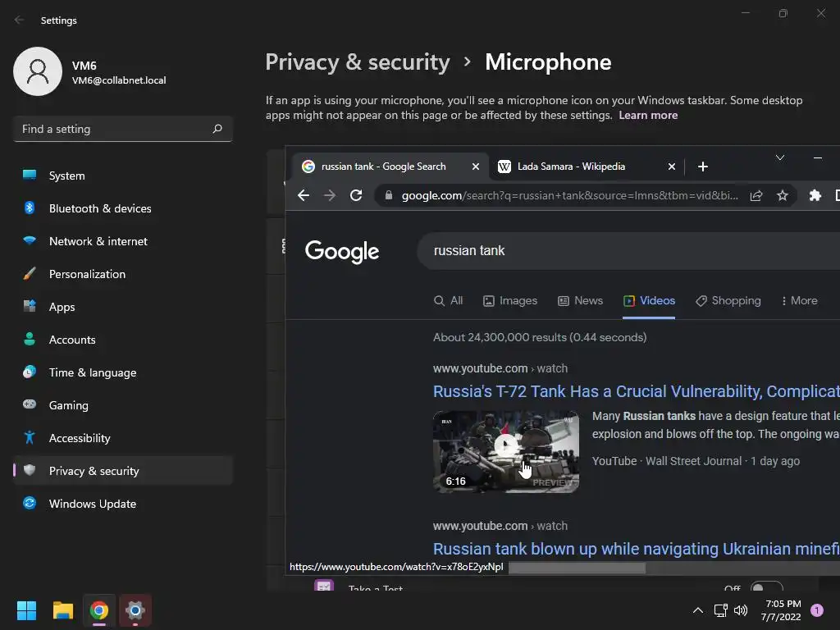Click network icon in system tray
The image size is (840, 630).
(x=720, y=610)
